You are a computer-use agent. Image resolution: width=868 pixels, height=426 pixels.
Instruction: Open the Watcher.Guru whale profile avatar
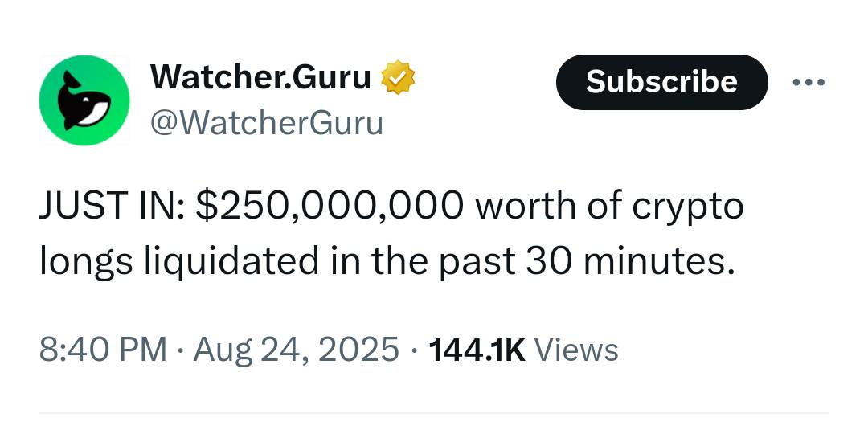coord(84,100)
